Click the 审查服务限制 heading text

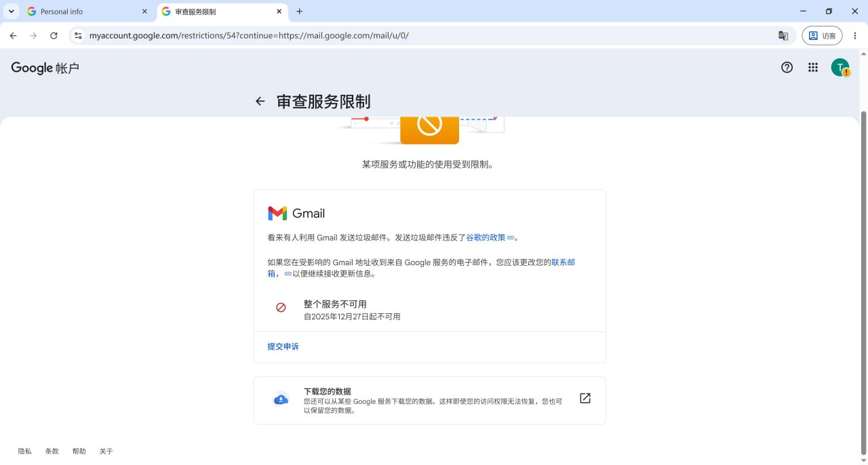pos(323,102)
